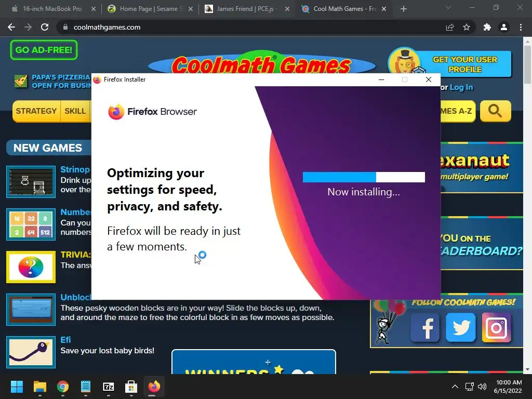Open the Efi bird game thumbnail

click(x=31, y=352)
